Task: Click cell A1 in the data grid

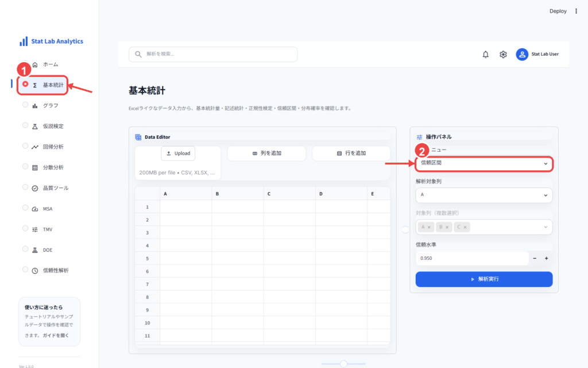Action: 185,207
